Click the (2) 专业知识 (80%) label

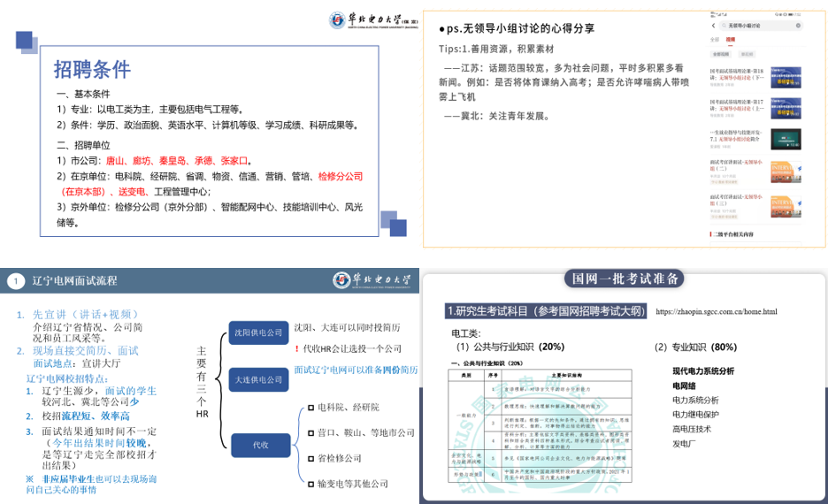(695, 347)
